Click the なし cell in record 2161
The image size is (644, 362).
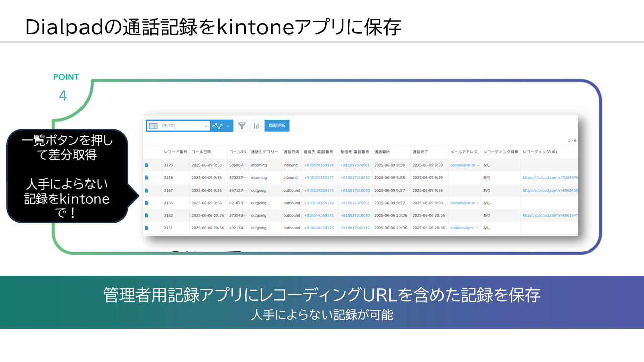tap(487, 228)
